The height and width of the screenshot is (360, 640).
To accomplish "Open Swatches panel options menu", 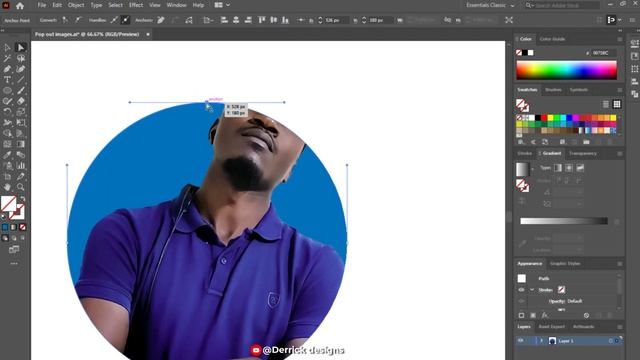I will tap(620, 90).
